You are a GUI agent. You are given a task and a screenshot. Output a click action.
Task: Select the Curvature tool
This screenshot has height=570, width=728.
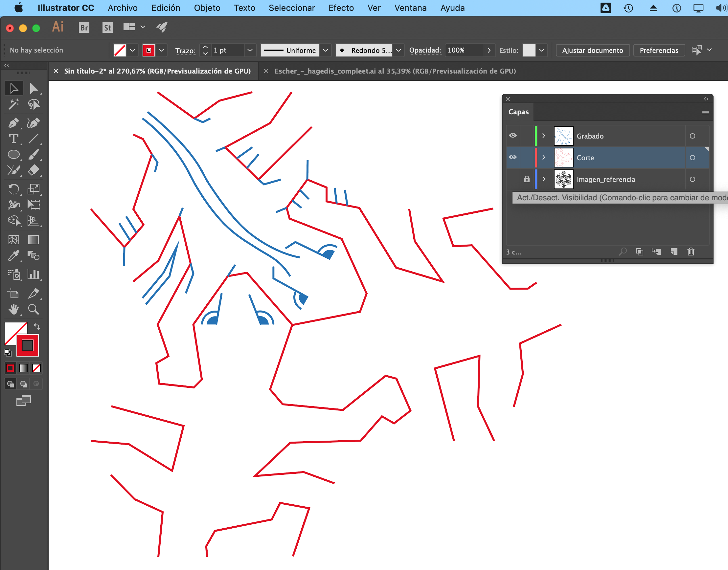[34, 123]
